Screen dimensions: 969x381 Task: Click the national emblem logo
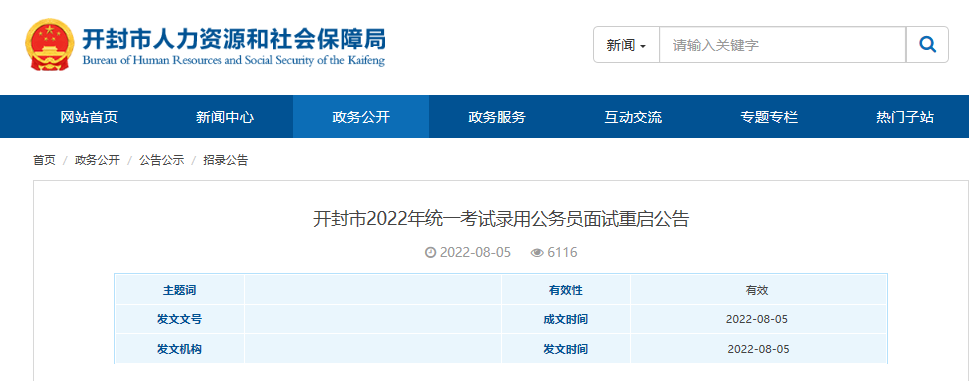click(x=49, y=44)
